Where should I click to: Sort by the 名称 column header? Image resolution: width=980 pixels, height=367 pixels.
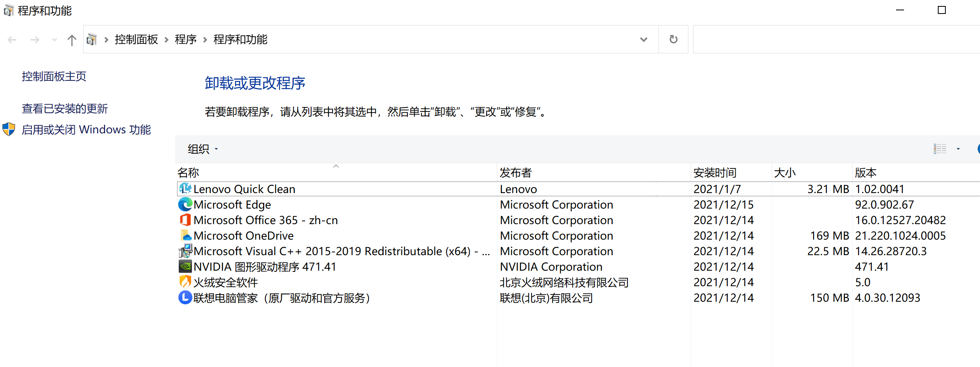click(336, 172)
